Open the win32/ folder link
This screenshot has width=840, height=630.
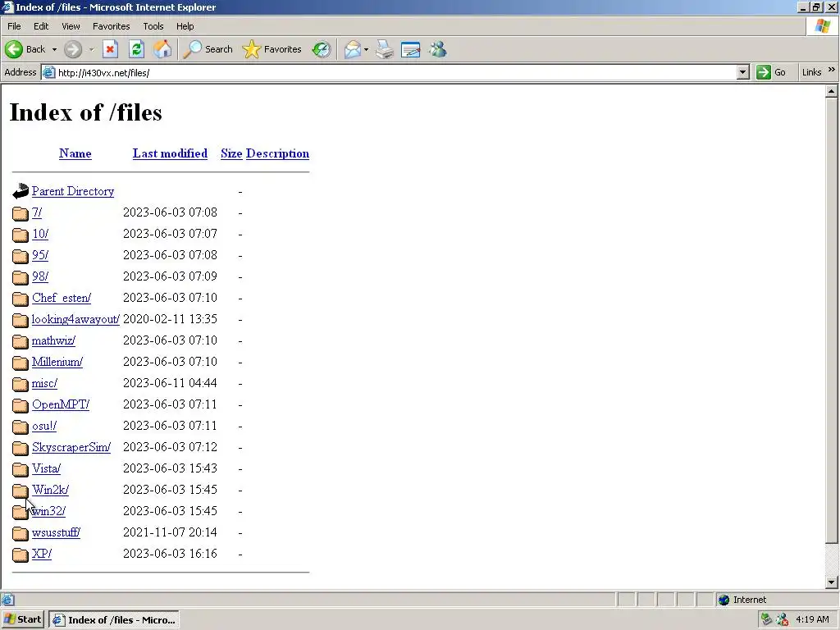pyautogui.click(x=48, y=511)
